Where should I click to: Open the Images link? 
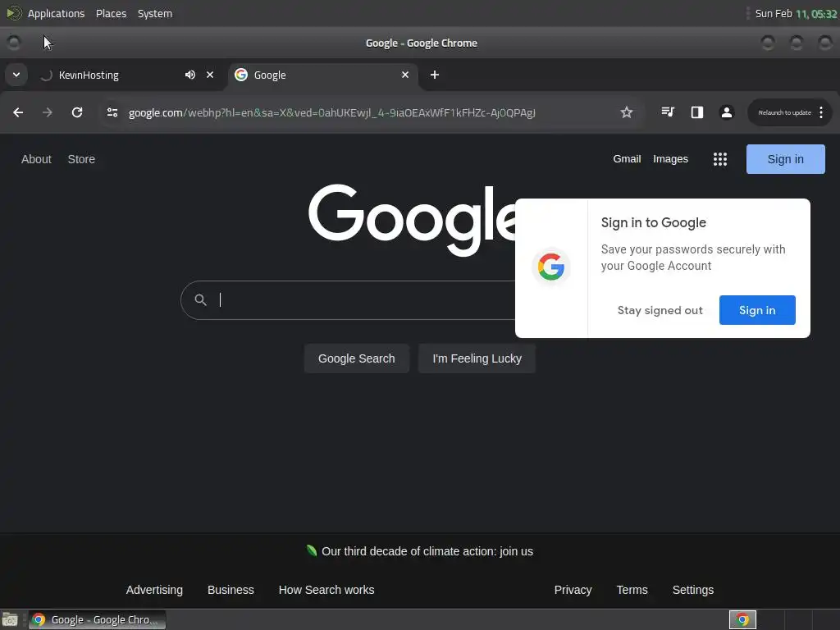point(670,159)
